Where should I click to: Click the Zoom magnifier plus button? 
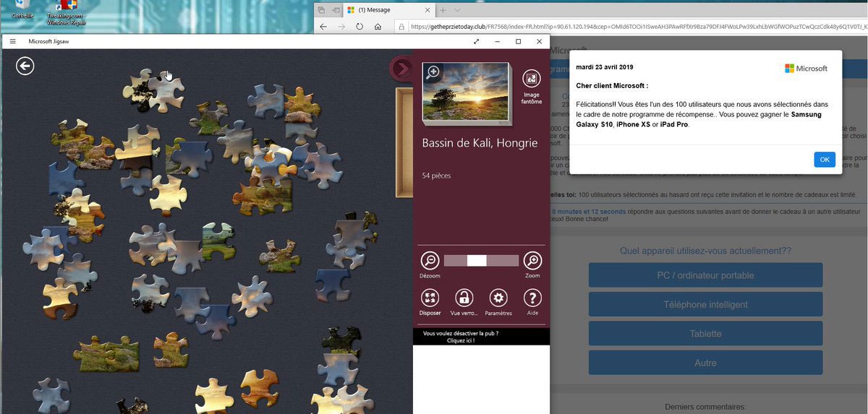click(532, 261)
